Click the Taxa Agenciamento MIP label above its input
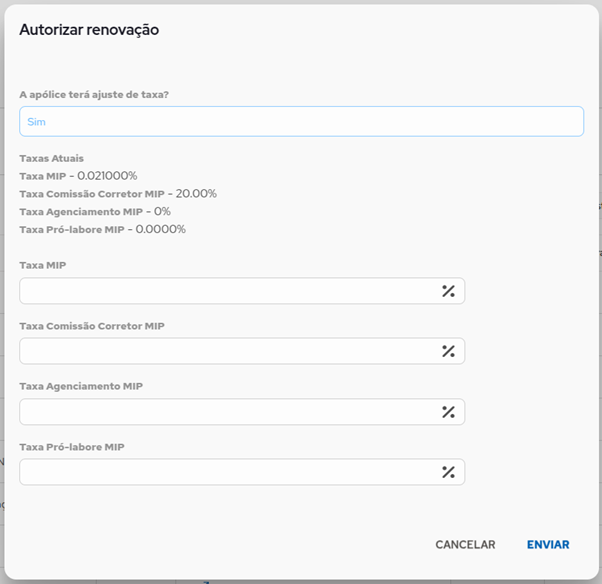This screenshot has height=584, width=602. 81,386
